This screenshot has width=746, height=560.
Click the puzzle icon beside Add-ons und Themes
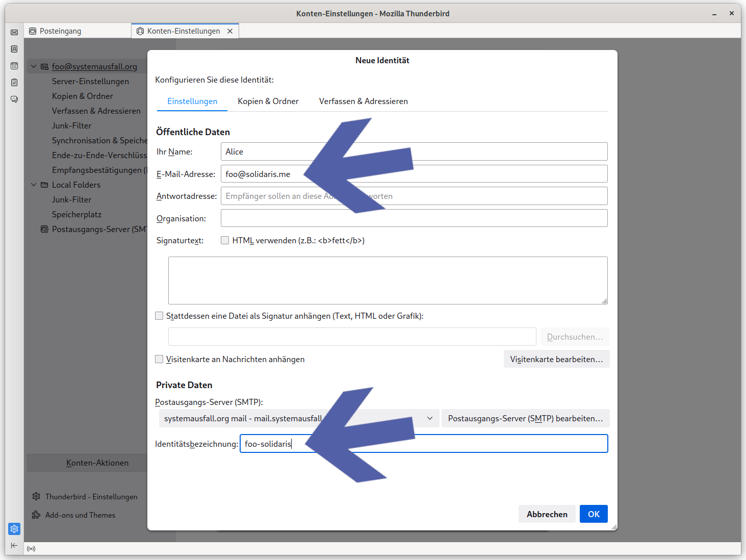(36, 515)
